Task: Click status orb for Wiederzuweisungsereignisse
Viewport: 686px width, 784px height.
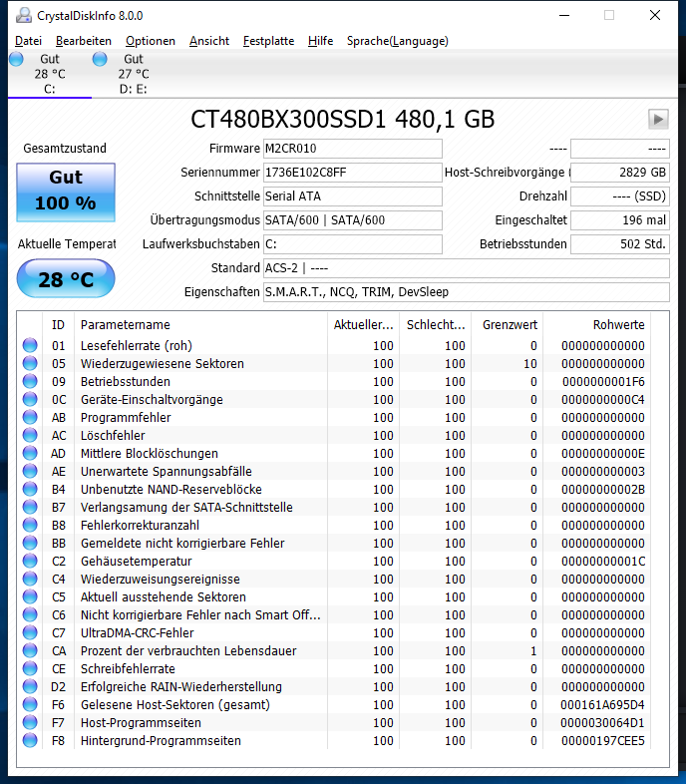Action: pos(30,580)
